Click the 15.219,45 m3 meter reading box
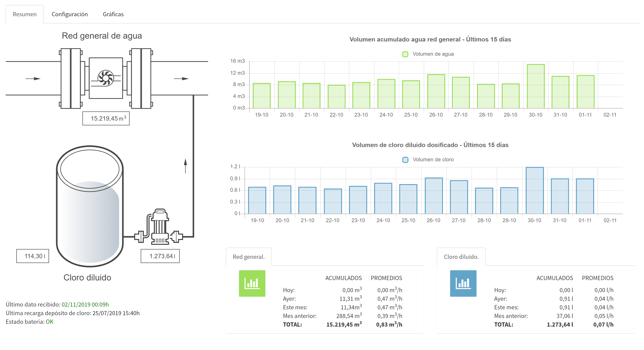This screenshot has height=350, width=644. 106,118
